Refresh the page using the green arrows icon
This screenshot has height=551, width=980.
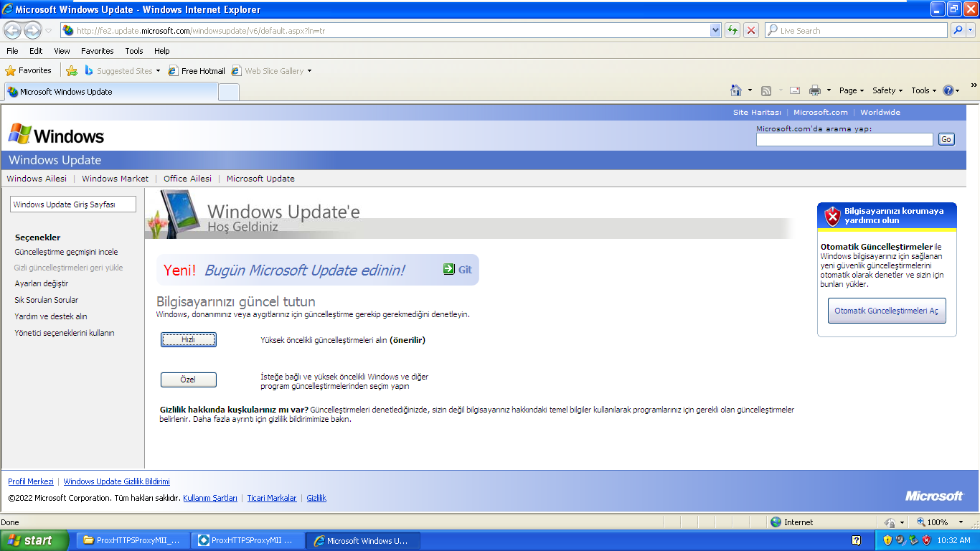click(732, 30)
